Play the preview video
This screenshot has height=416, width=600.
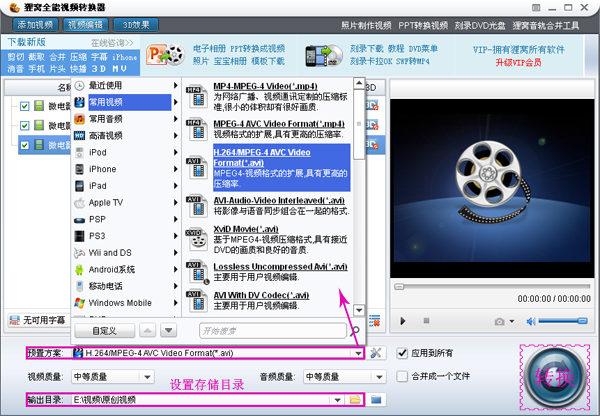(x=403, y=321)
